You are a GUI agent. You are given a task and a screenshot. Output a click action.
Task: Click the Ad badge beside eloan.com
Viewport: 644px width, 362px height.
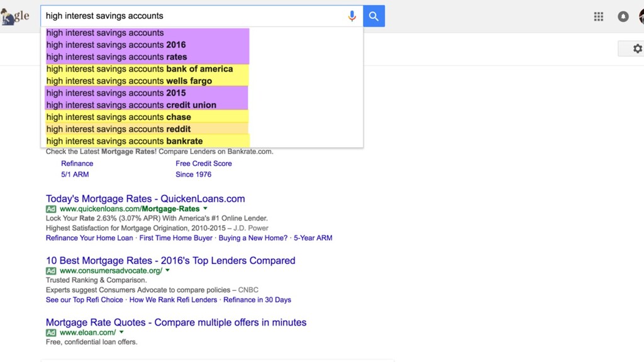tap(51, 333)
